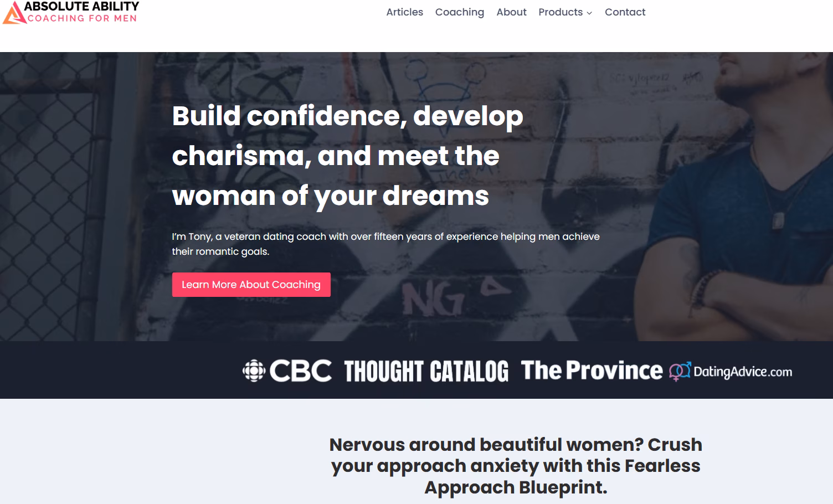Click the 'Build confidence' hero headline
833x504 pixels.
tap(347, 156)
